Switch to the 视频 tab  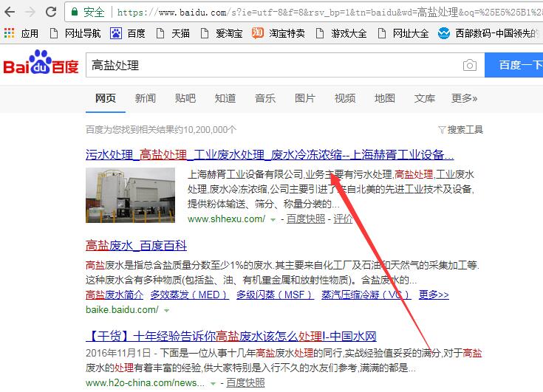coord(345,98)
